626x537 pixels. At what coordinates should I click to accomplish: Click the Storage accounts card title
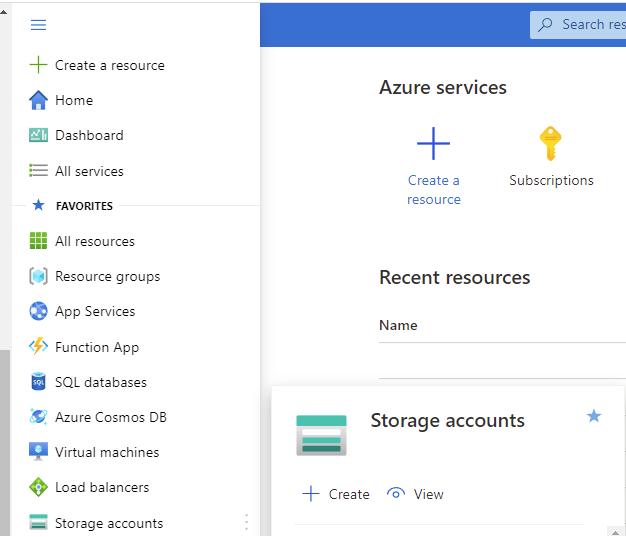448,420
